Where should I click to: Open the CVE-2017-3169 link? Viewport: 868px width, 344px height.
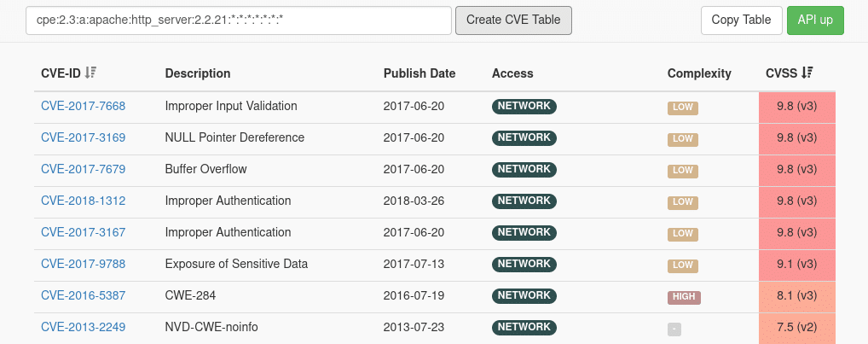coord(83,137)
